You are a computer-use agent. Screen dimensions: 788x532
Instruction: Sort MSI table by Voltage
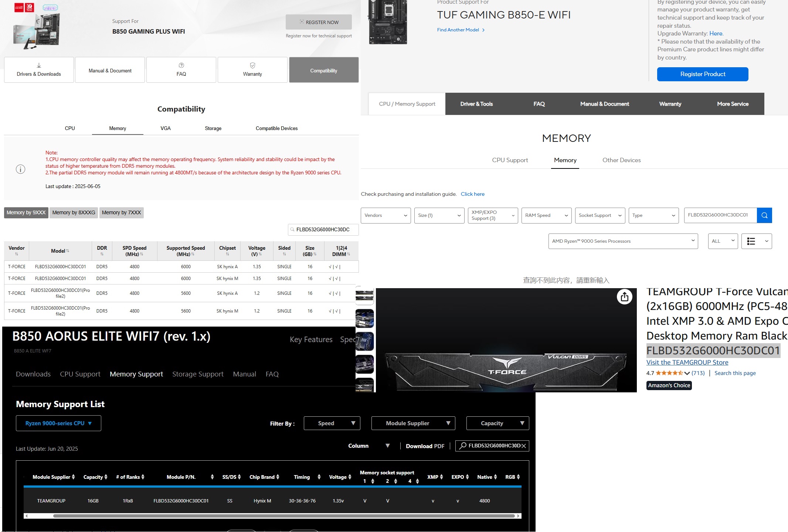point(260,254)
